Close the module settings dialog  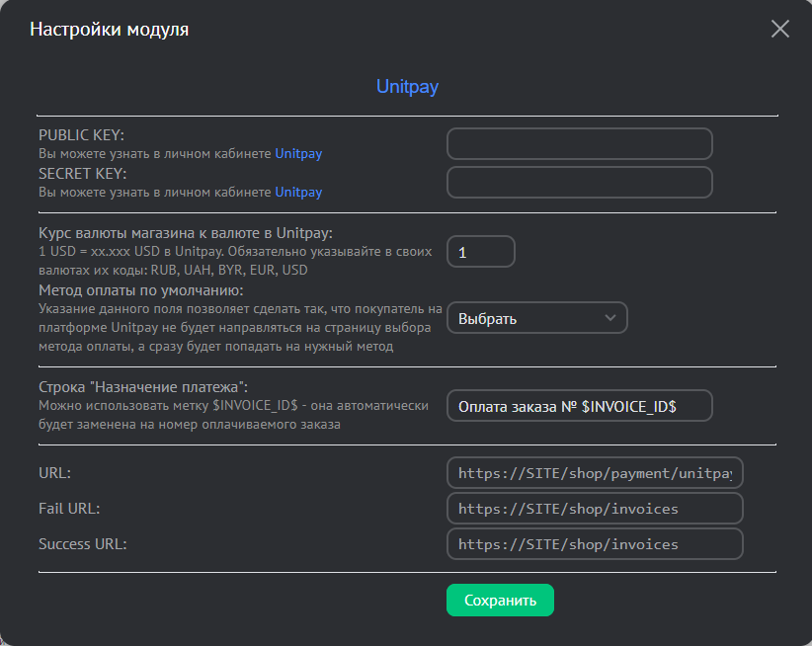click(x=779, y=29)
